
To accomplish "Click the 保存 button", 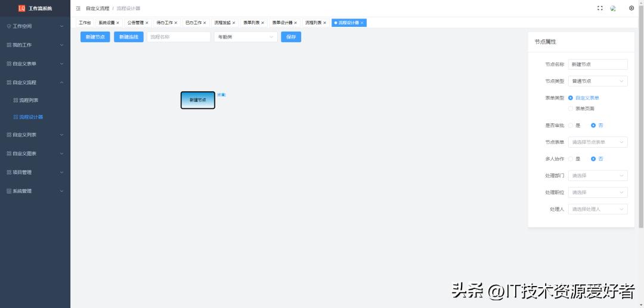I will (291, 37).
